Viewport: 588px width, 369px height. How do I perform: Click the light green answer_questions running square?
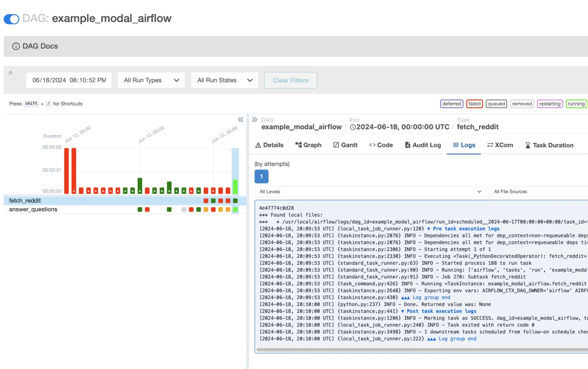tap(235, 209)
